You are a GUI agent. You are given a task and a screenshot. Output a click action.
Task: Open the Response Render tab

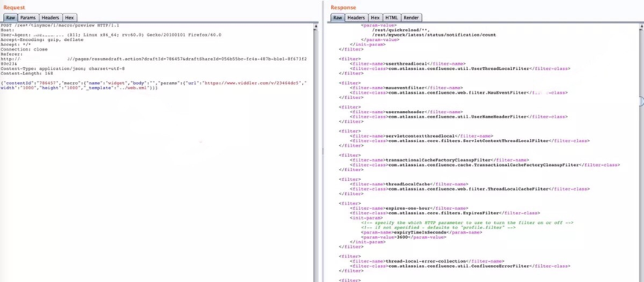(411, 18)
